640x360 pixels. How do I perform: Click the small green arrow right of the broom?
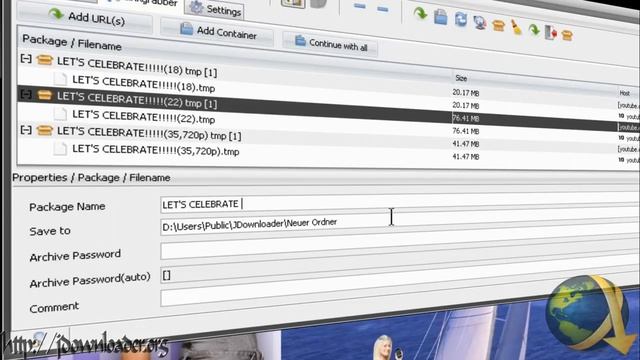click(534, 30)
